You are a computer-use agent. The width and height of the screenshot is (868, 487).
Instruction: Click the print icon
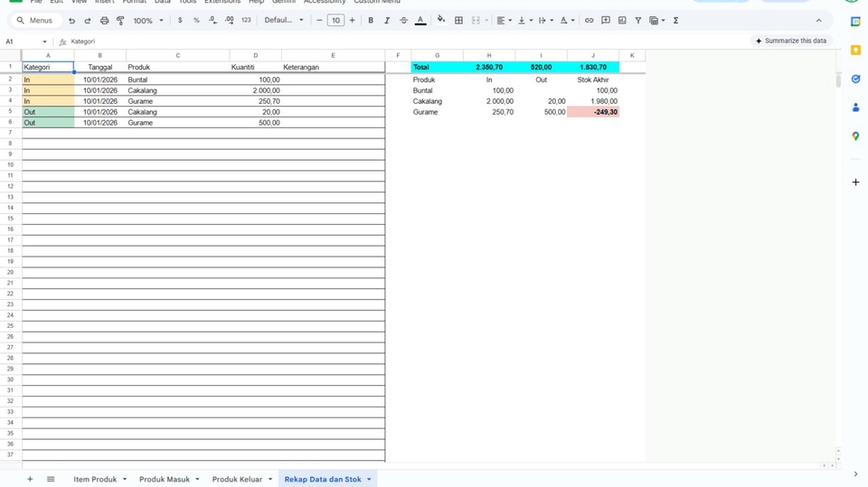(x=104, y=21)
